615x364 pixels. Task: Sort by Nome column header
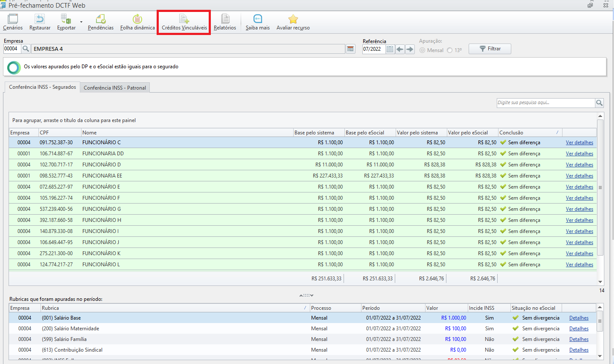[x=187, y=132]
